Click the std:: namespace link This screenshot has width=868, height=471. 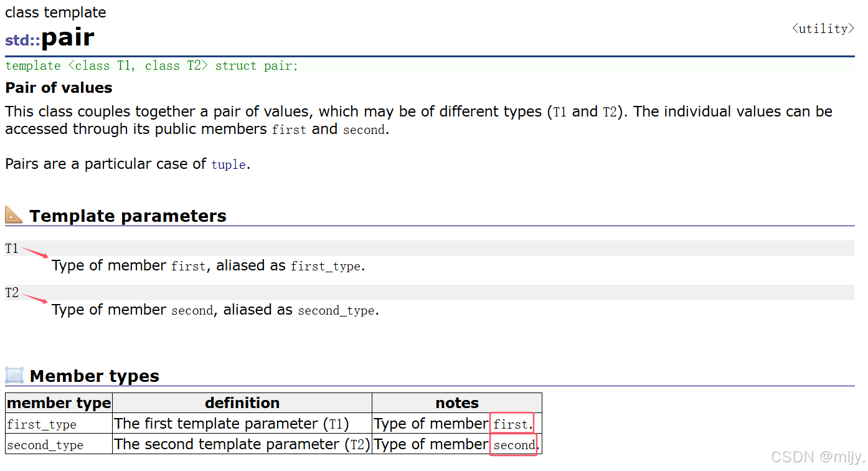point(22,40)
